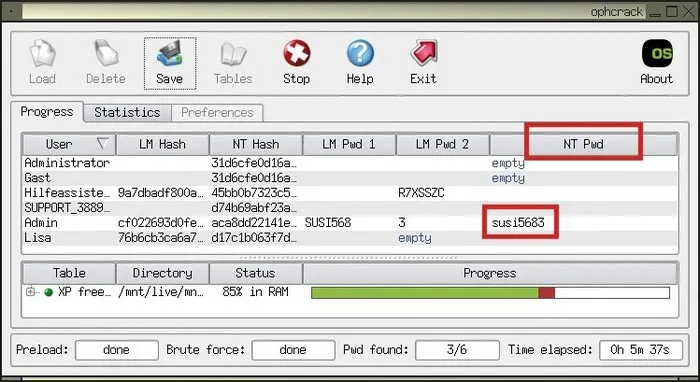Click the /mnt/live/mn.. directory cell
The image size is (700, 382).
[x=161, y=292]
